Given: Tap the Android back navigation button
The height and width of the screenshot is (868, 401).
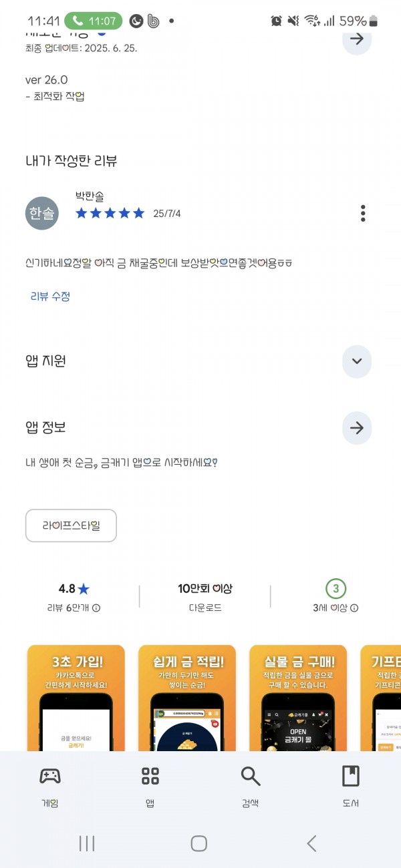Looking at the screenshot, I should (311, 843).
